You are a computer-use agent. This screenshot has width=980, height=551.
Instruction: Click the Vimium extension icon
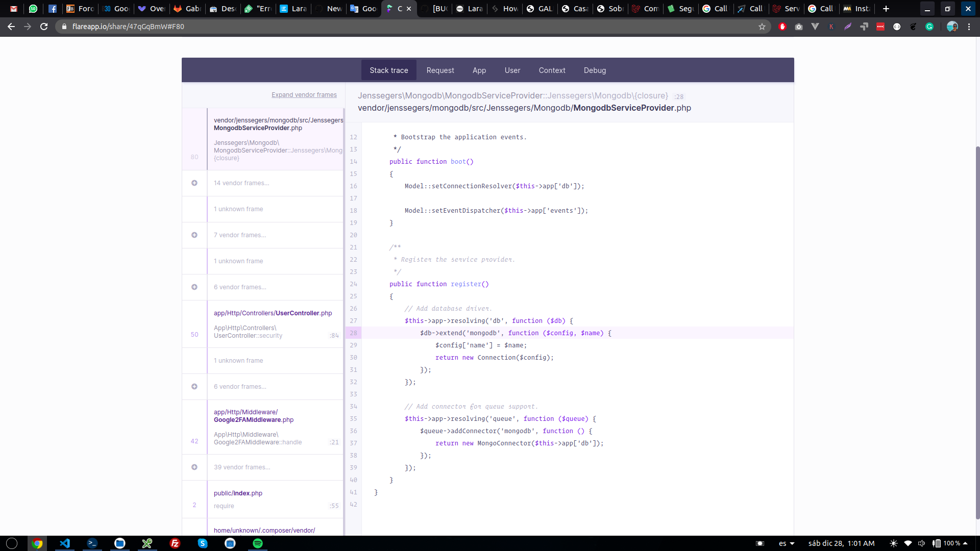(815, 27)
